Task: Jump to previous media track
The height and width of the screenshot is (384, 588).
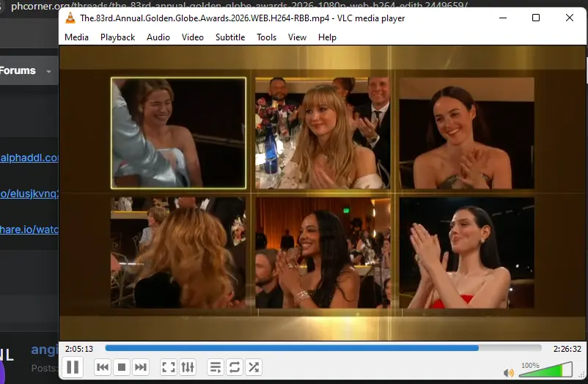Action: tap(103, 366)
